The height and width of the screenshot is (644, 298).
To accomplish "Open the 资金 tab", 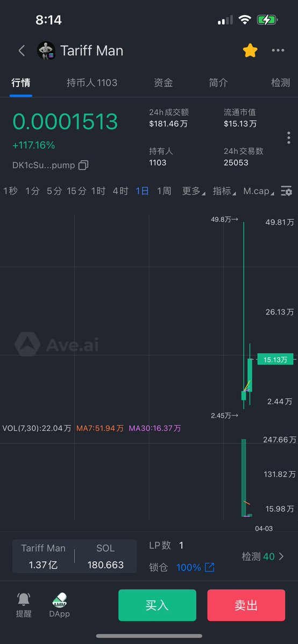I will 163,83.
